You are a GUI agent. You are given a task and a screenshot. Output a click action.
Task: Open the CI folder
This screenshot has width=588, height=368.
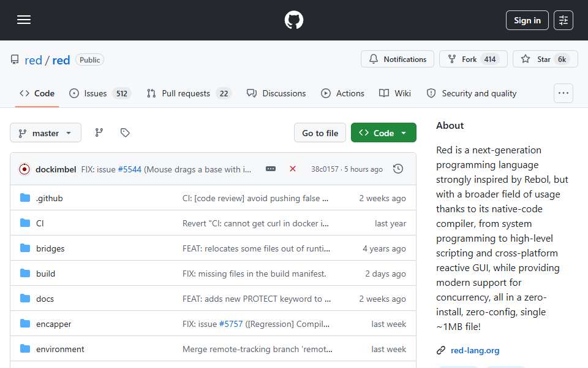point(40,223)
